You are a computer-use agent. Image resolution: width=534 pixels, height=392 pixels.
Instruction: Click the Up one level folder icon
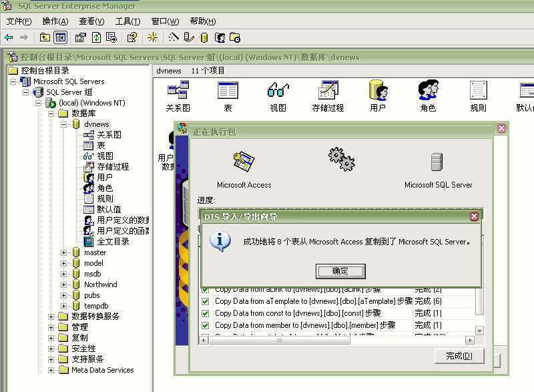45,37
